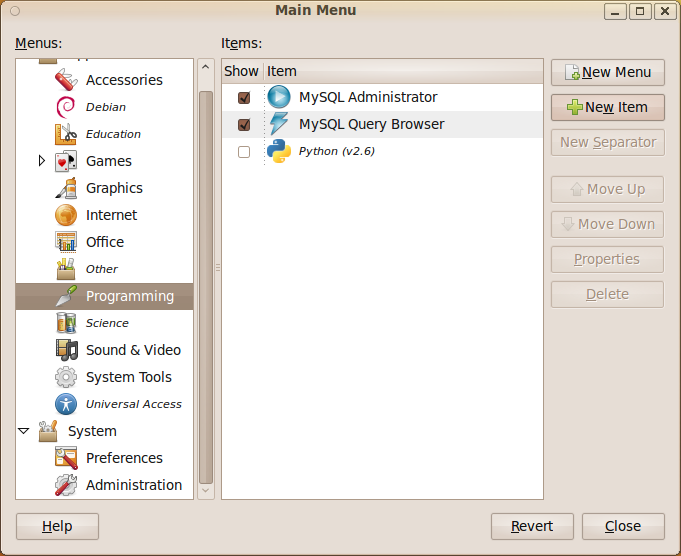Close the Main Menu dialog
The image size is (681, 556).
tap(623, 526)
